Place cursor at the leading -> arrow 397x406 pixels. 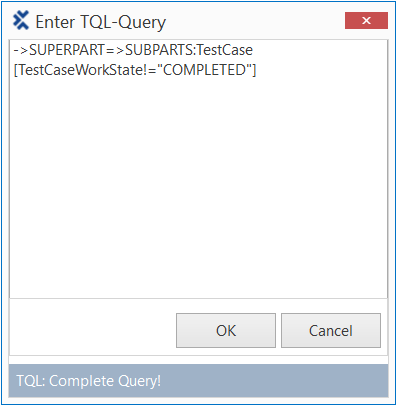(x=21, y=50)
